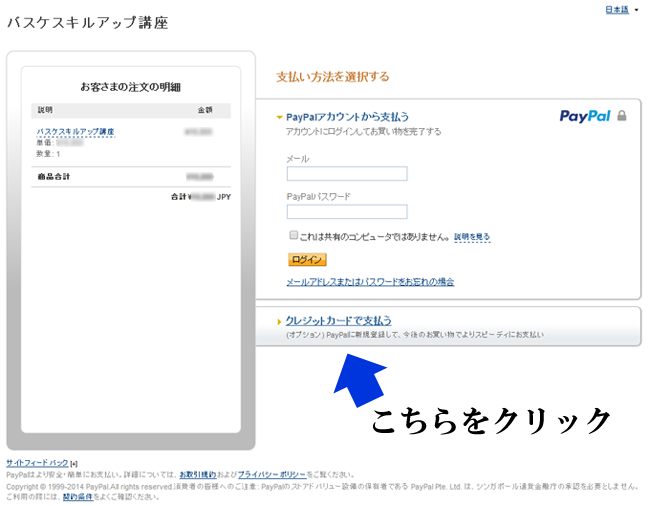This screenshot has height=506, width=650.
Task: Click the padlock security icon
Action: [x=621, y=116]
